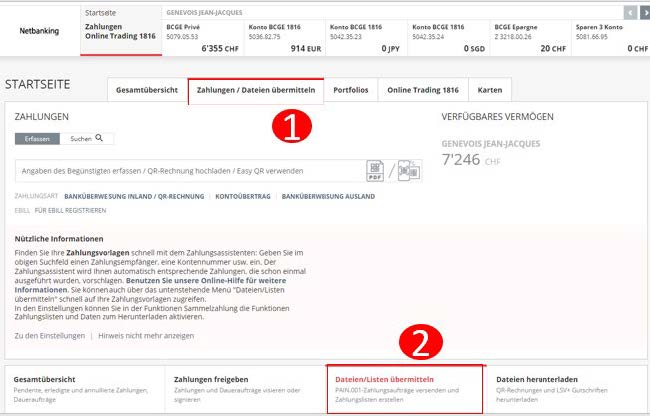The height and width of the screenshot is (416, 650).
Task: Select Banküberweisung Ausland payment type
Action: click(328, 197)
